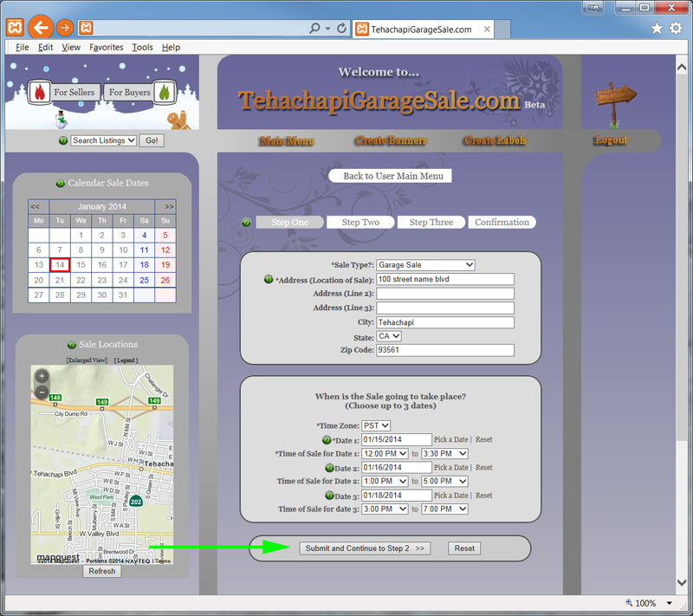Screen dimensions: 693x616
Task: Select the Confirmation tab
Action: (x=502, y=223)
